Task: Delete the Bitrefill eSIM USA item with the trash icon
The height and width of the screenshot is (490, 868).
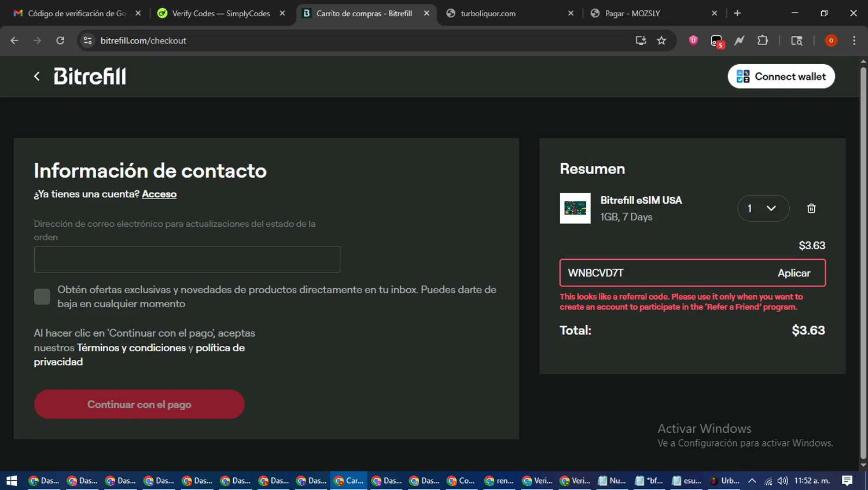Action: 811,208
